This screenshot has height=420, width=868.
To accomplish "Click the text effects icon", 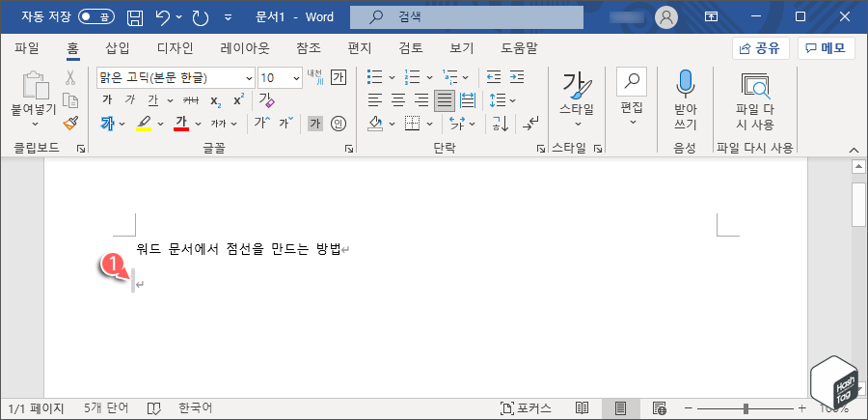I will point(108,124).
